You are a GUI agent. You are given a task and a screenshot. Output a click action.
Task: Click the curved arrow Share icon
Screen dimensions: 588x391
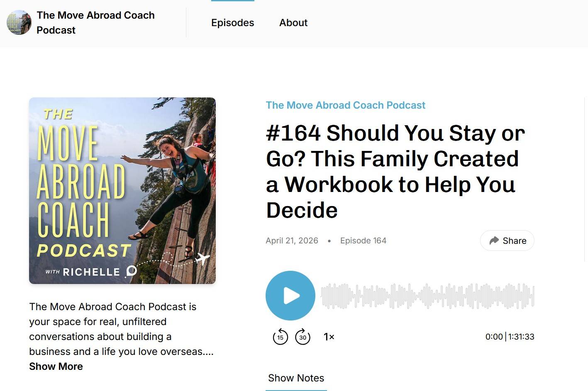(x=494, y=240)
